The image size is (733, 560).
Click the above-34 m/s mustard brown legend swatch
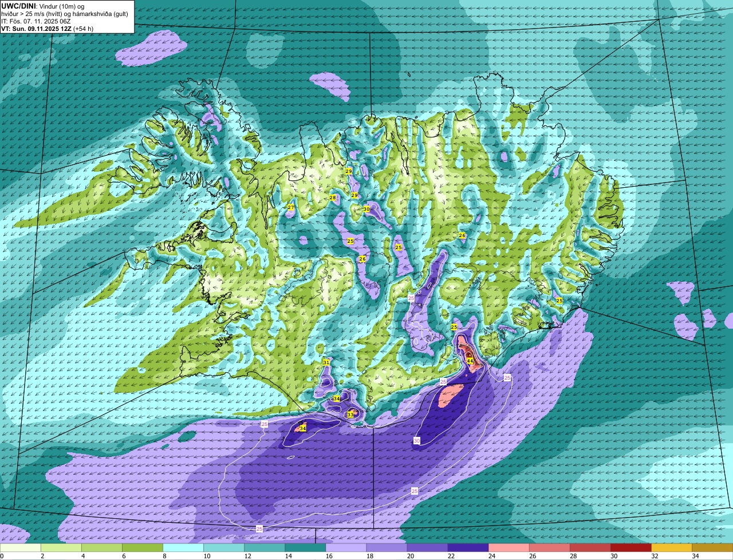pyautogui.click(x=712, y=548)
